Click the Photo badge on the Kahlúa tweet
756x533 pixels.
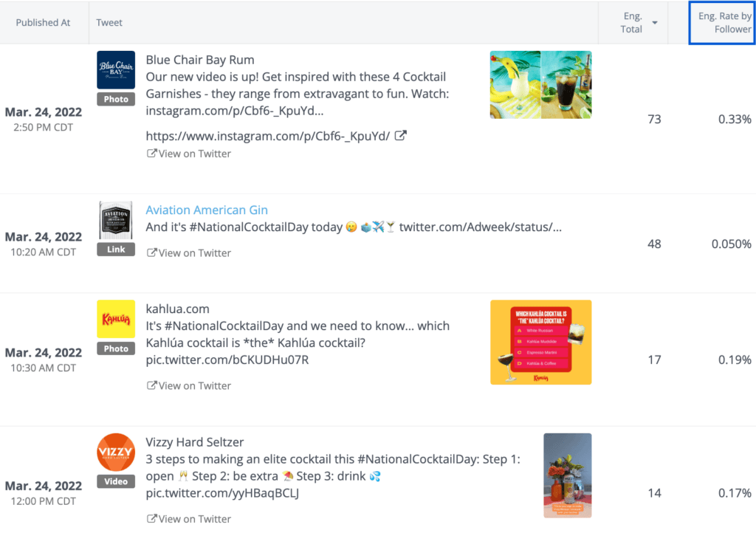pyautogui.click(x=115, y=348)
